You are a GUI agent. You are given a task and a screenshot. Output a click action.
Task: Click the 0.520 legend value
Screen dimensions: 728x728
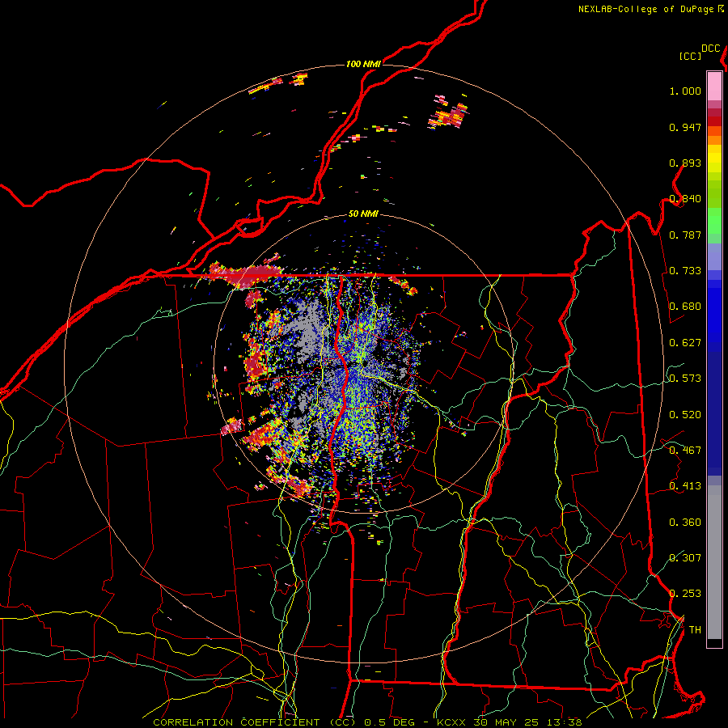(685, 415)
